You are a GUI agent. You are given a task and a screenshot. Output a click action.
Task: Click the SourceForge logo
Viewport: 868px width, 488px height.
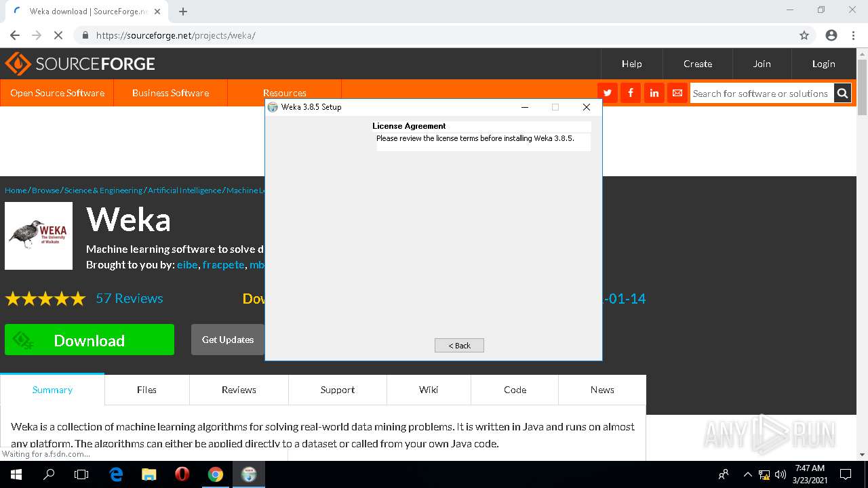pos(80,64)
